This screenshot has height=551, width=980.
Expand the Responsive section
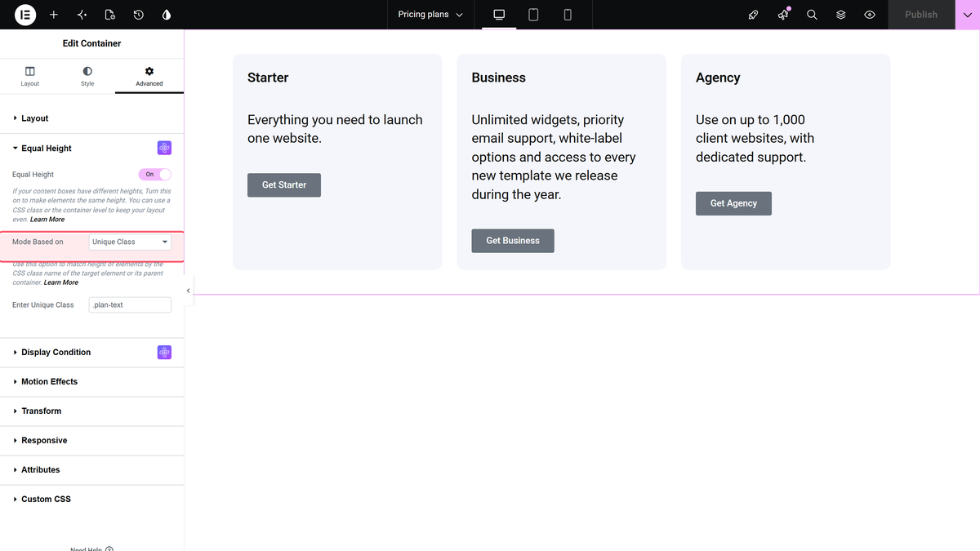coord(91,441)
